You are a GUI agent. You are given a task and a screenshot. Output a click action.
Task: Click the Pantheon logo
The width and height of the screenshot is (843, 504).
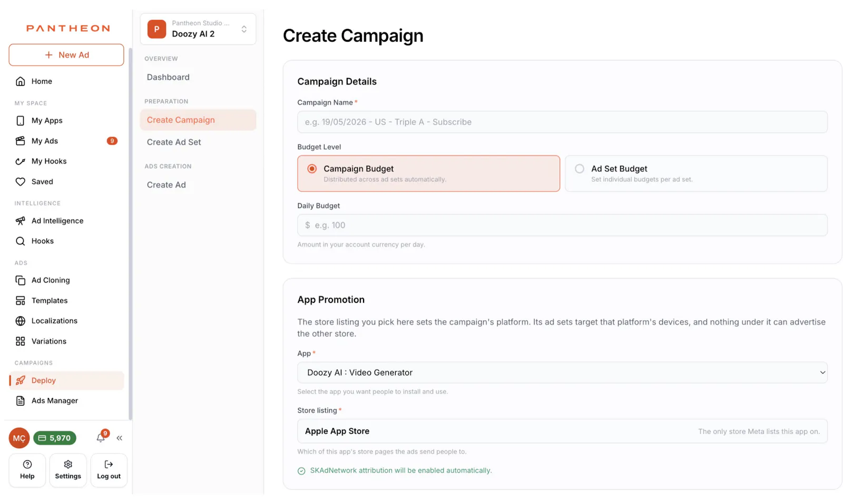pyautogui.click(x=68, y=28)
